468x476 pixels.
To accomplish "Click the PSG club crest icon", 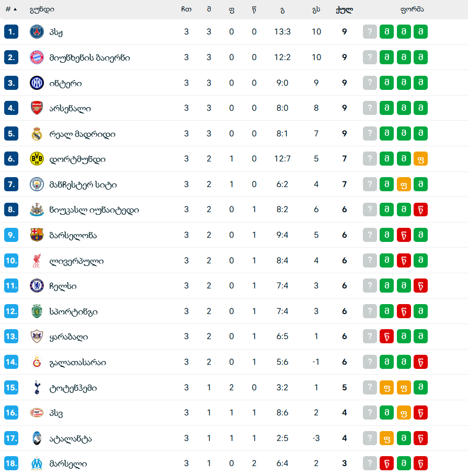I will click(x=37, y=32).
